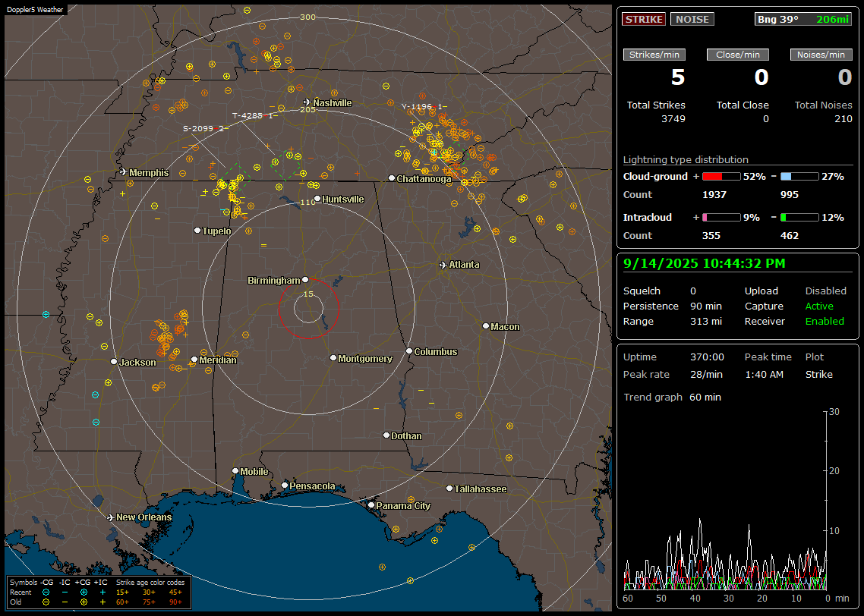Click the Peak rate value 28/min

(x=707, y=374)
